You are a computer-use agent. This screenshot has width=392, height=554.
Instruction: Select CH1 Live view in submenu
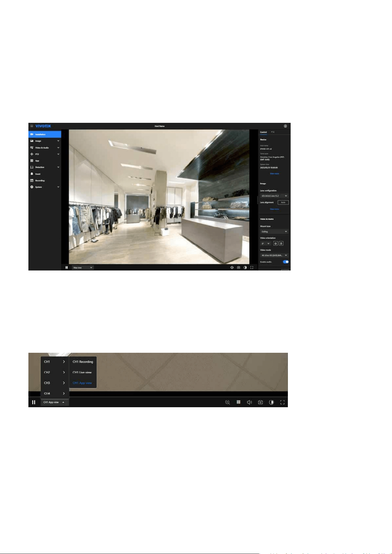[x=83, y=372]
